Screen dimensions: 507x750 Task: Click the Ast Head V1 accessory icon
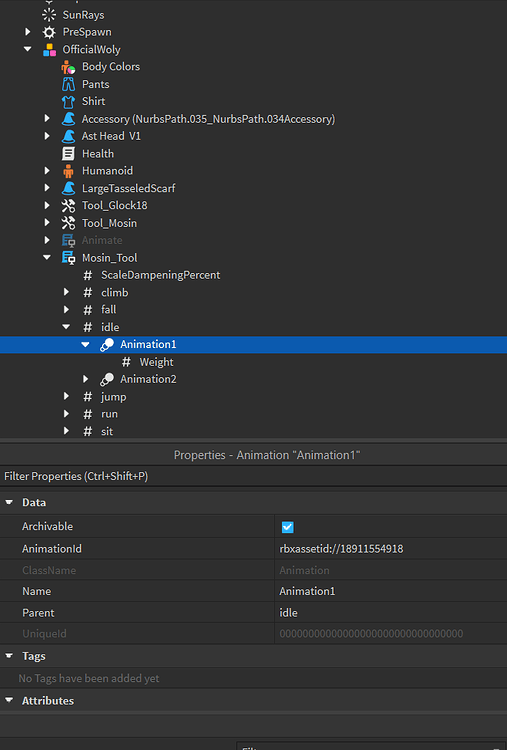coord(68,136)
